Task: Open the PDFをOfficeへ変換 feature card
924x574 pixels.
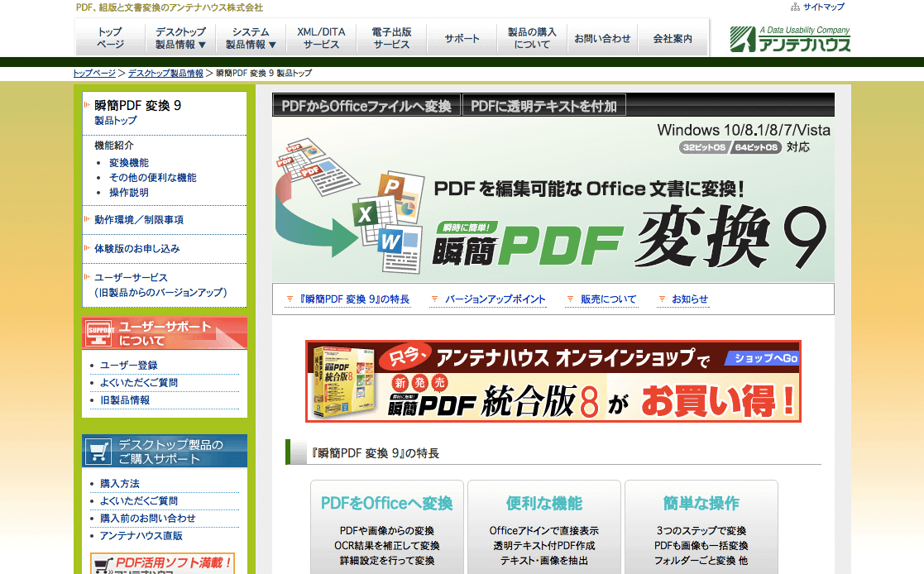Action: pyautogui.click(x=387, y=528)
